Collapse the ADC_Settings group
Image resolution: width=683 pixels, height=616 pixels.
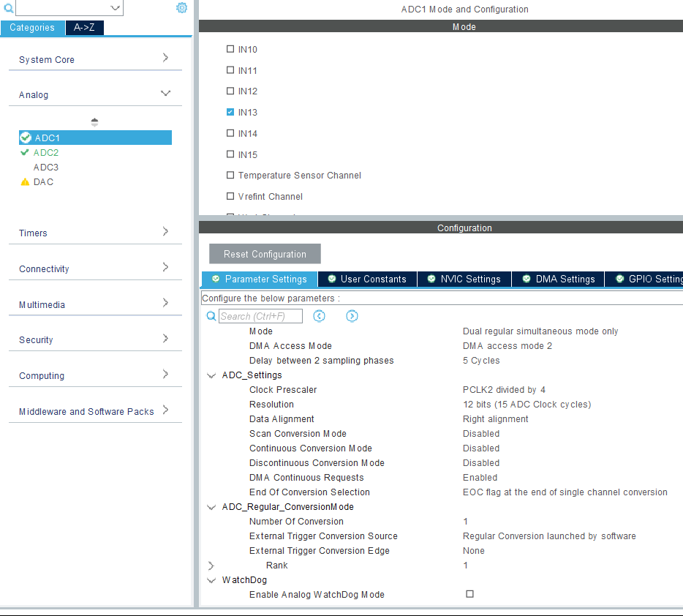click(211, 375)
